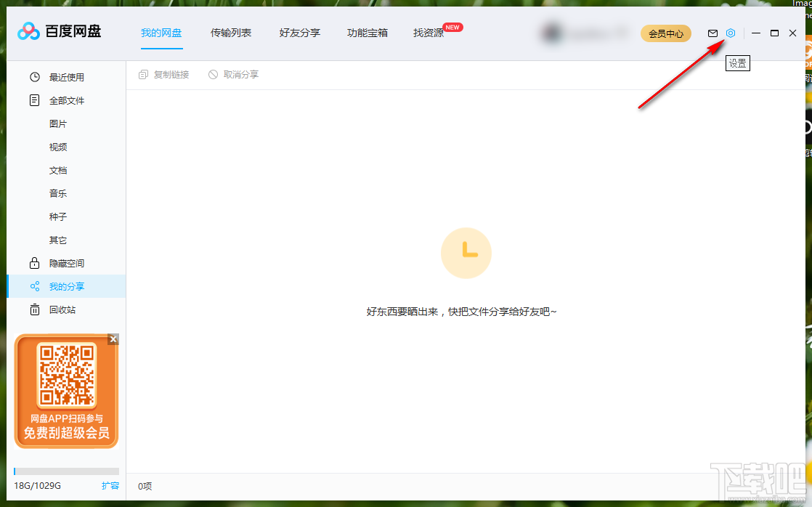Select 我的分享 in the sidebar
The image size is (812, 507).
(67, 286)
